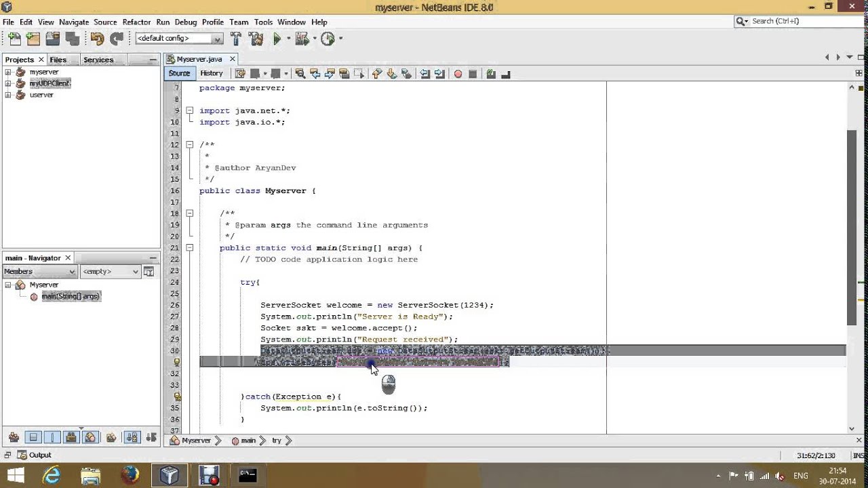Open the Members dropdown in Navigator

(x=40, y=271)
